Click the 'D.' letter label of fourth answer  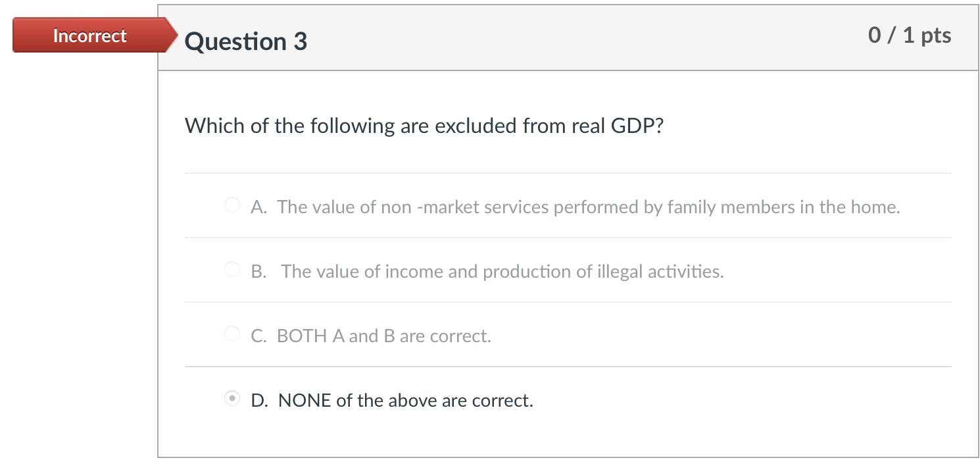tap(258, 401)
